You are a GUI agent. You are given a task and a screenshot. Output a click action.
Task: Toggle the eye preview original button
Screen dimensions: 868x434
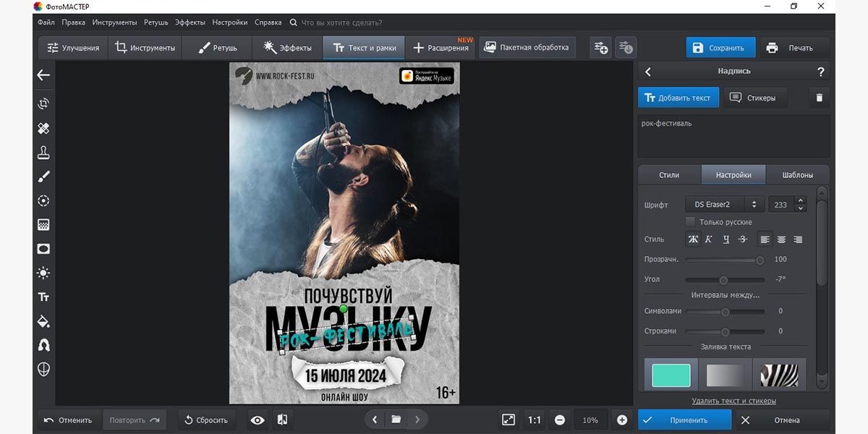pyautogui.click(x=258, y=420)
